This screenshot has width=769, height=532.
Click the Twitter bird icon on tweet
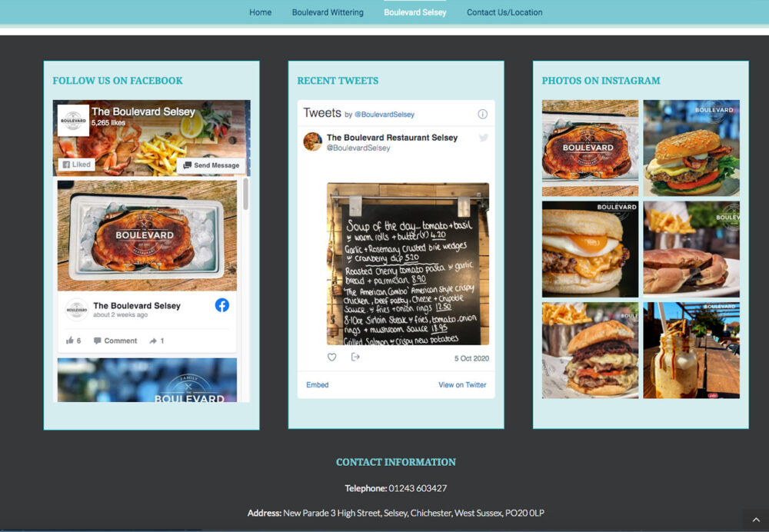[484, 138]
